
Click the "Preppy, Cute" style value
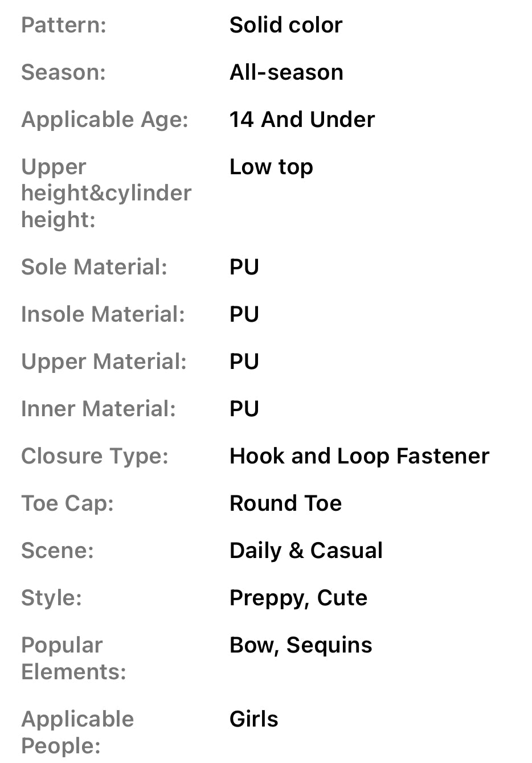click(298, 598)
